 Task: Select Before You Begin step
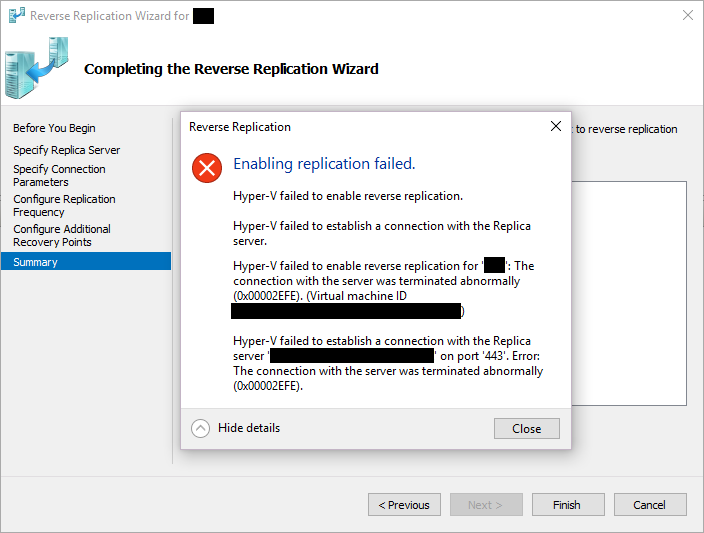click(54, 128)
